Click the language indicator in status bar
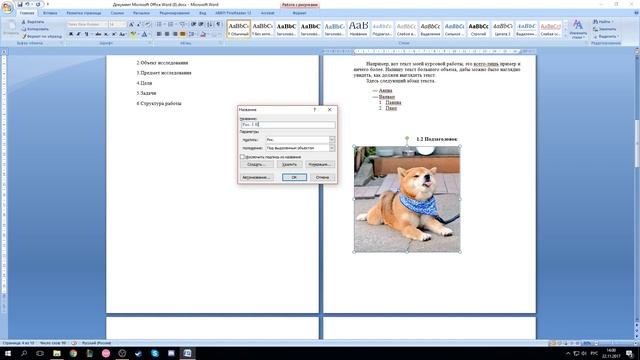 [97, 343]
